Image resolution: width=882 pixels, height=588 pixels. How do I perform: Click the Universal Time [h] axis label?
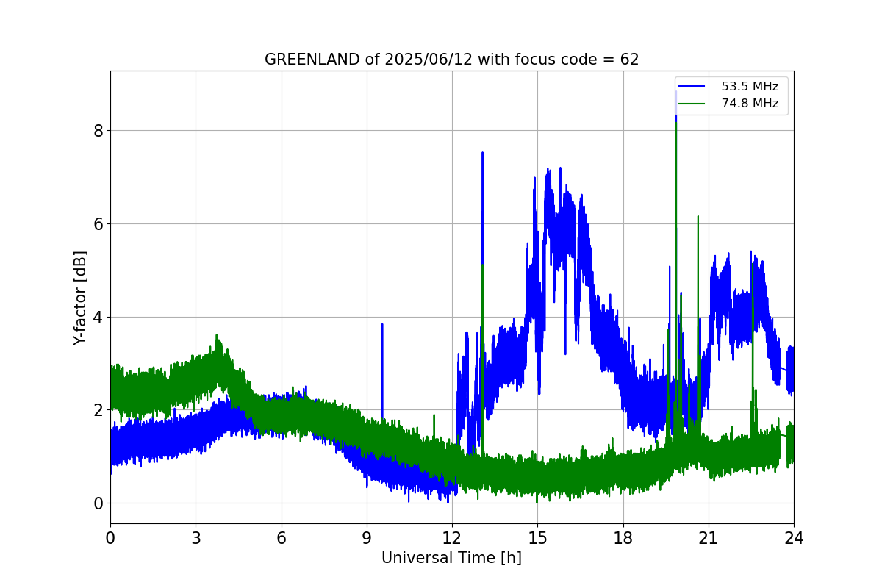point(451,558)
